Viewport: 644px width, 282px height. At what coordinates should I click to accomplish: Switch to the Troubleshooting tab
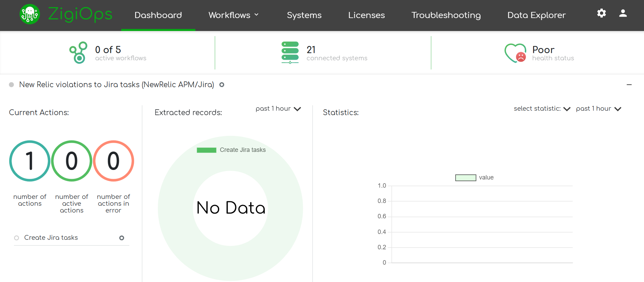pos(446,15)
